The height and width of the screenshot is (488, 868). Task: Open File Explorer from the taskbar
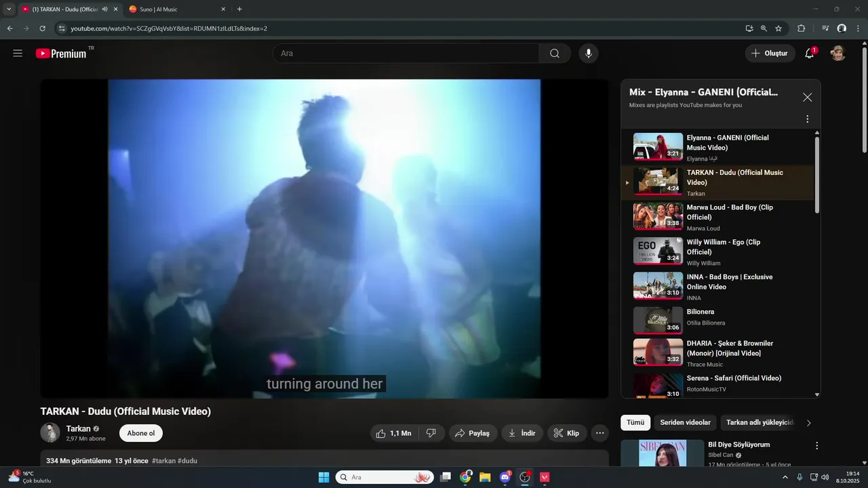coord(485,477)
